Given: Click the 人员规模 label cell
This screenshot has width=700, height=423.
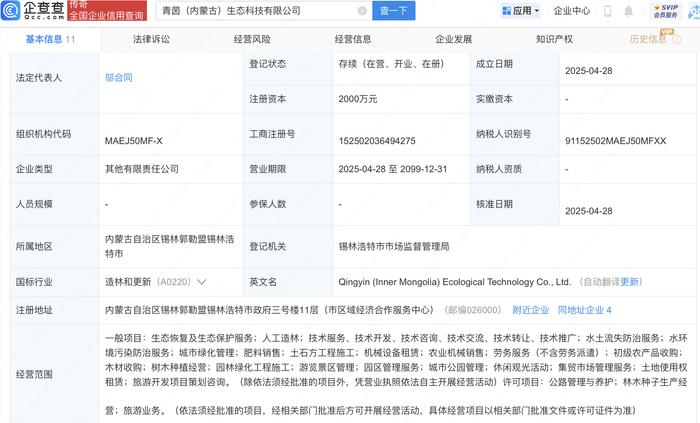Looking at the screenshot, I should click(54, 204).
